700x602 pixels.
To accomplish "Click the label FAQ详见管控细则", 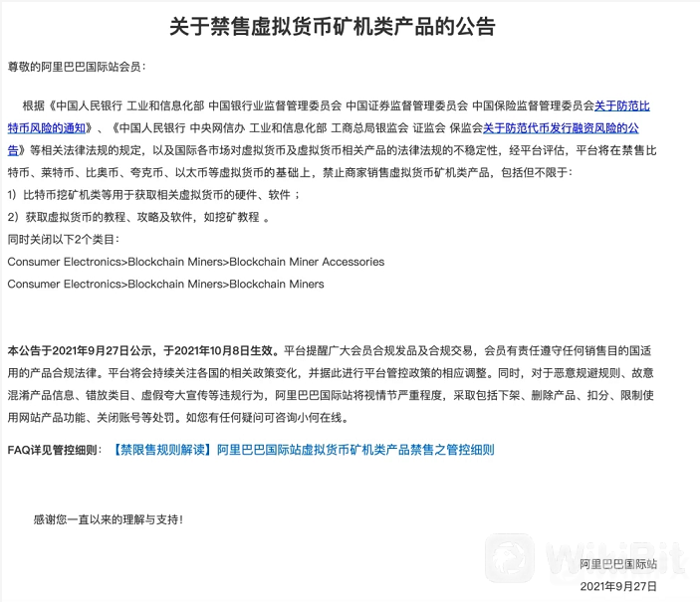I will (55, 450).
